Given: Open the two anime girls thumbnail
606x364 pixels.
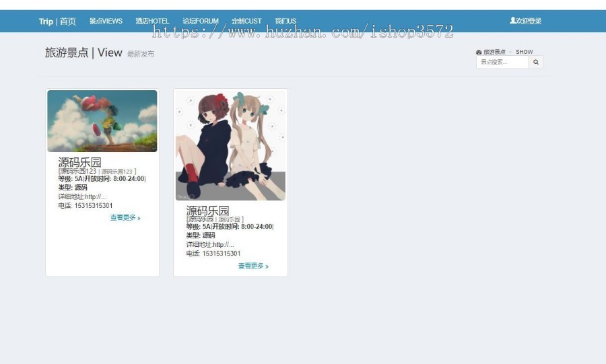Looking at the screenshot, I should pos(230,145).
